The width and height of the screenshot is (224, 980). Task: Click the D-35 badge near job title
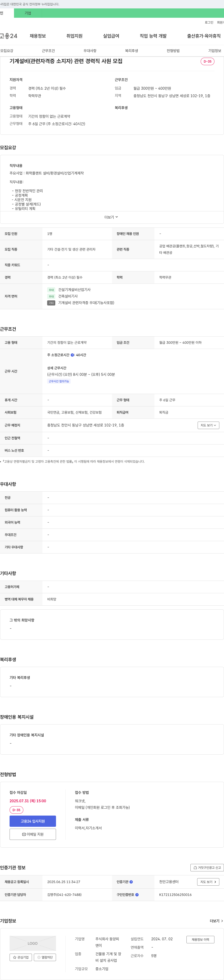tap(208, 61)
